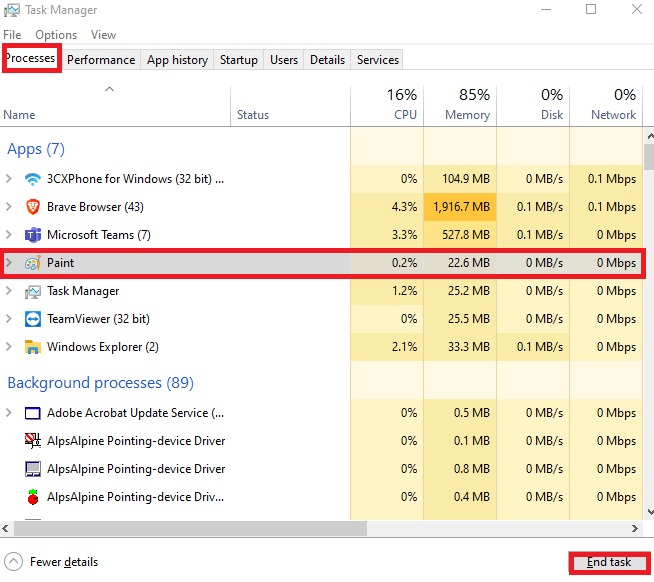
Task: Expand the Paint process row
Action: click(x=8, y=263)
